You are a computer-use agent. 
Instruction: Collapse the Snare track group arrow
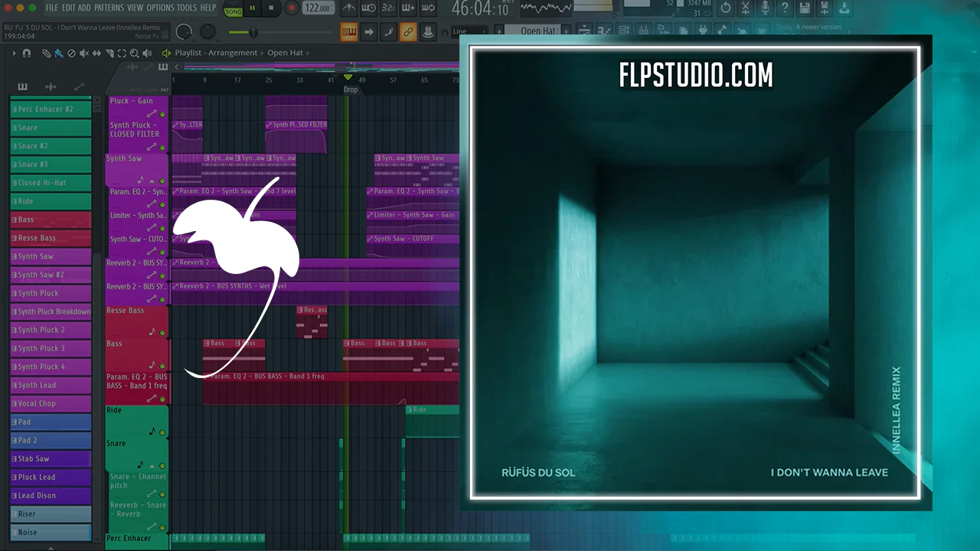(x=152, y=465)
